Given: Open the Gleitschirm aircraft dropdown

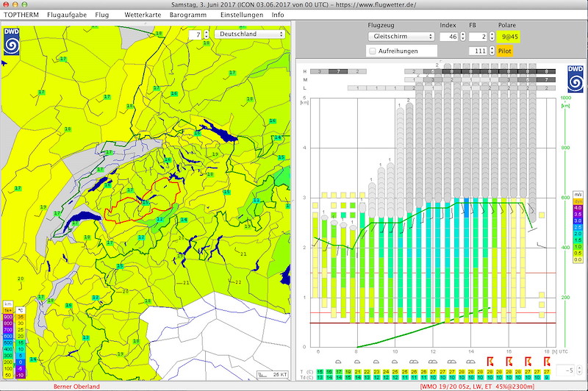Looking at the screenshot, I should tap(401, 36).
